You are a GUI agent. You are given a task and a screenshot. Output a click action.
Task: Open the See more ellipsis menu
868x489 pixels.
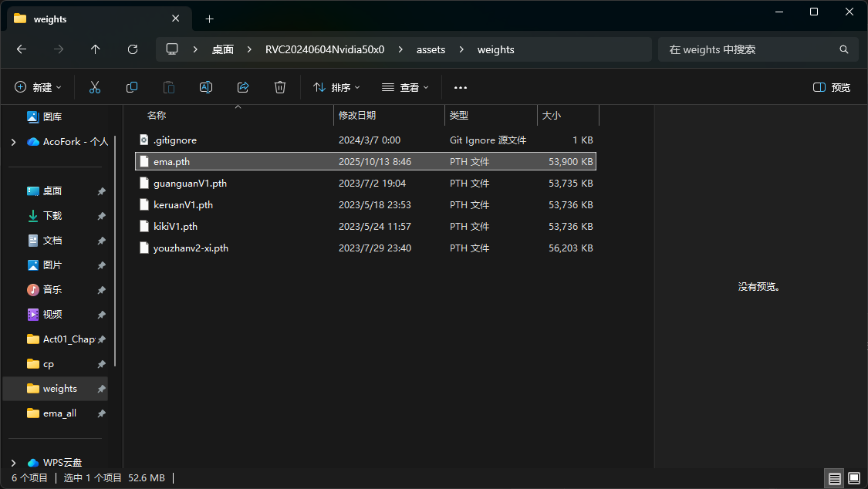[x=461, y=87]
